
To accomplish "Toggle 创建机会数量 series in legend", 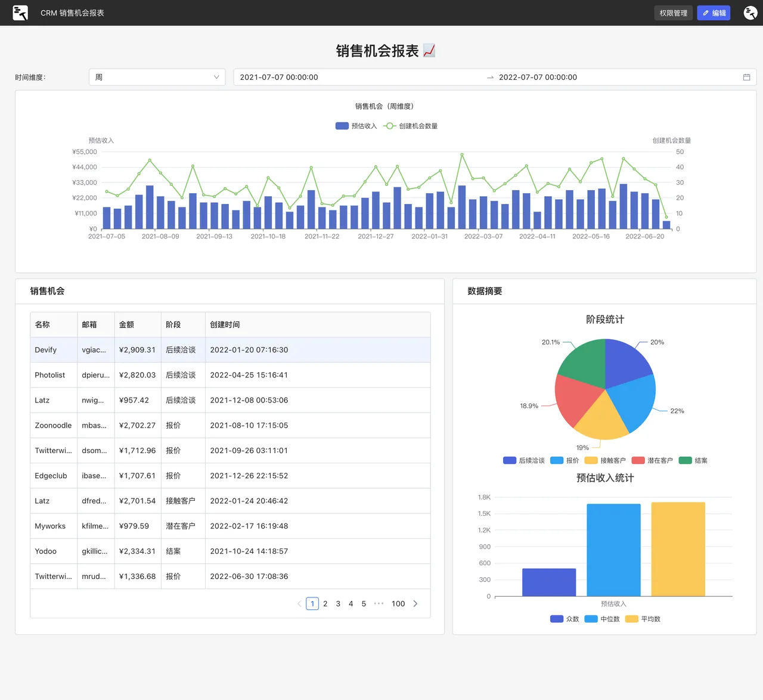I will [x=411, y=126].
